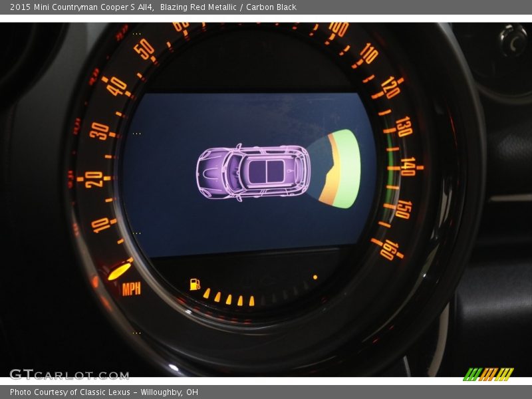Click the striped green and orange logo
This screenshot has height=399, width=532.
point(488,374)
